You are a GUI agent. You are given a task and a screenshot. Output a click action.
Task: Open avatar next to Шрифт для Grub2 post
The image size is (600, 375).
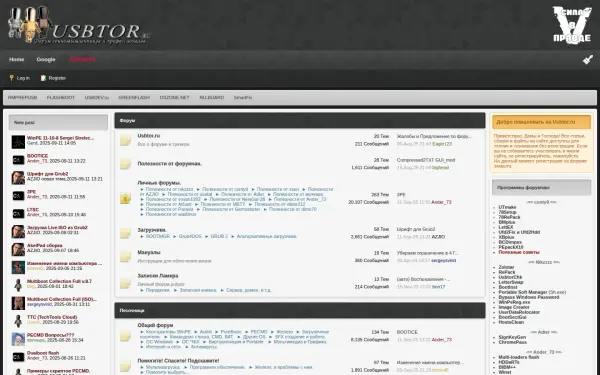click(x=18, y=178)
